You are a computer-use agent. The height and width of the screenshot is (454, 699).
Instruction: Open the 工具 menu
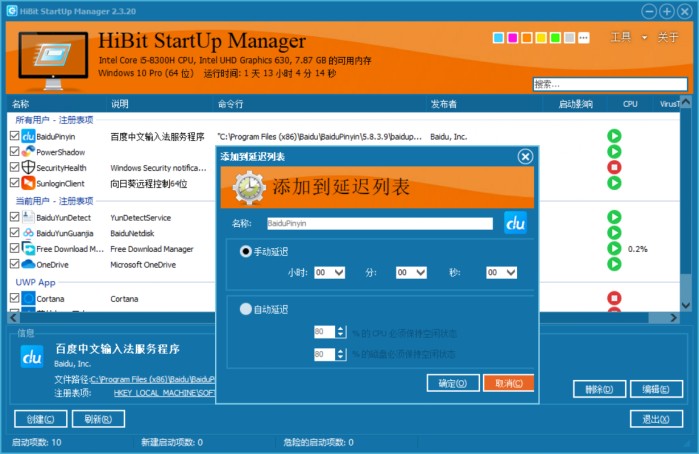[621, 37]
